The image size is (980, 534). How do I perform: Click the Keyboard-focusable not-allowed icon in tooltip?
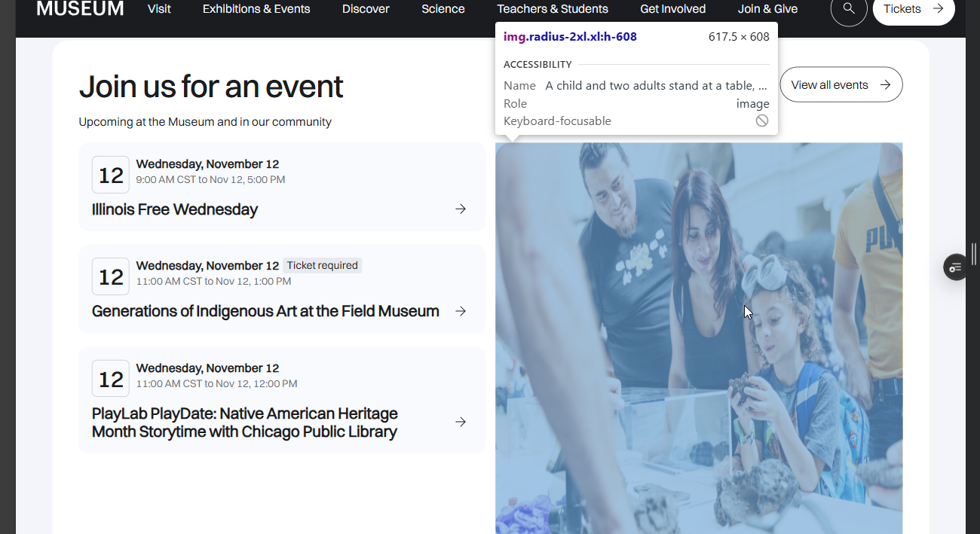point(762,121)
